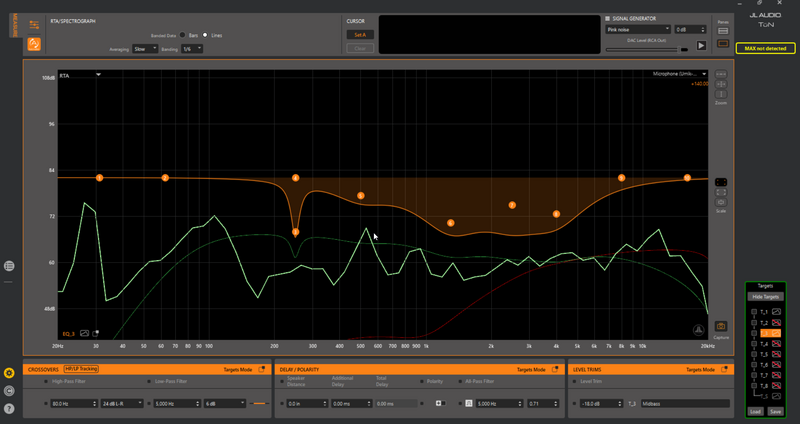The height and width of the screenshot is (424, 800).
Task: Click the Capture camera icon
Action: point(721,326)
